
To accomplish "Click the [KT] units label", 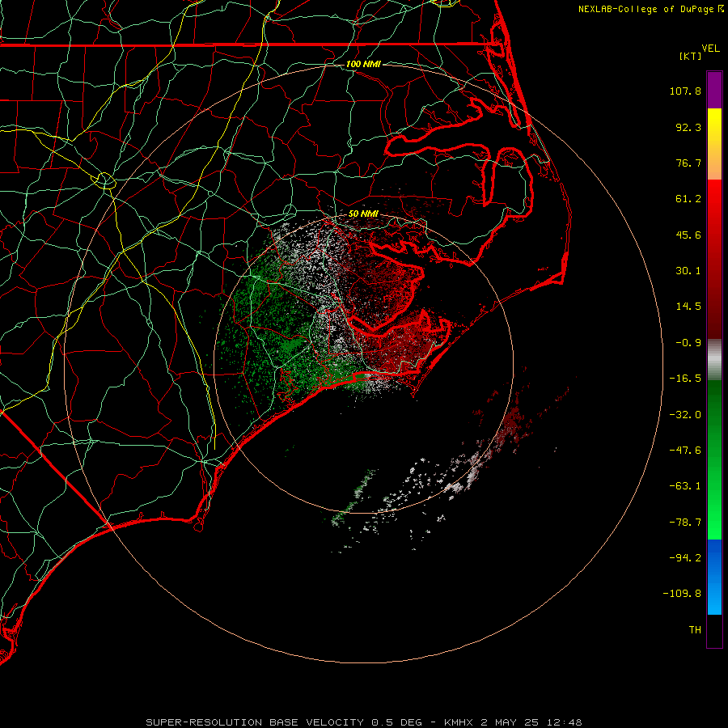I will [691, 56].
